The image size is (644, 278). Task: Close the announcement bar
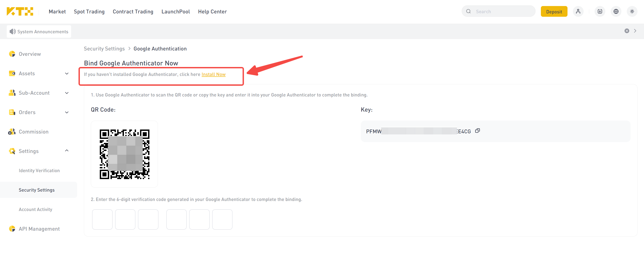(x=627, y=31)
